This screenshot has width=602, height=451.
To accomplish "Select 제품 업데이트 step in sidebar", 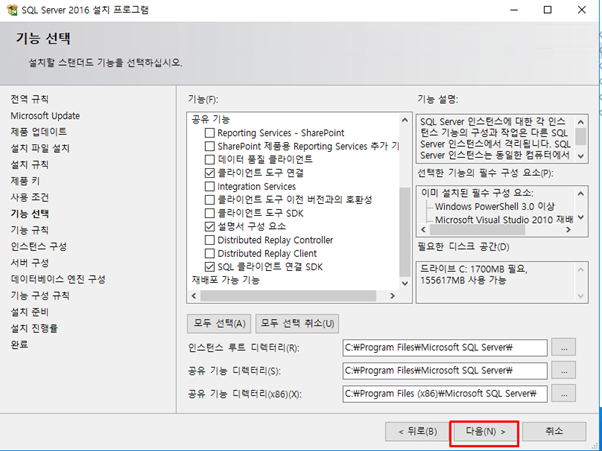I will click(39, 132).
